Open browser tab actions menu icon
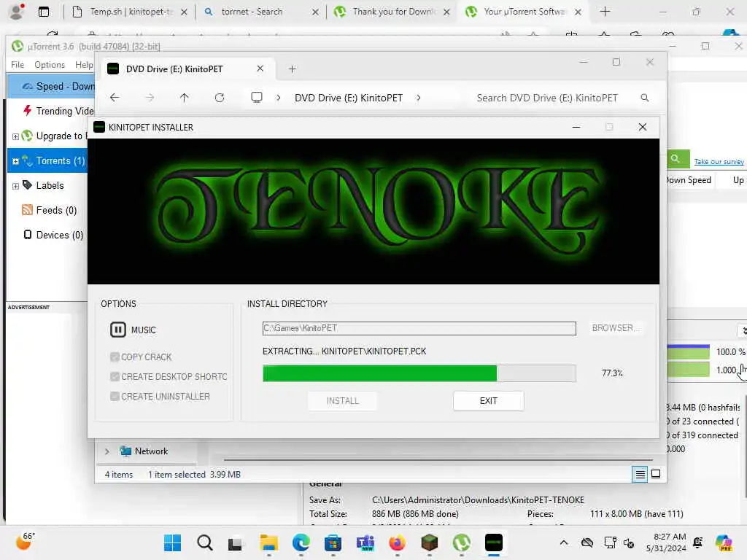The image size is (747, 560). [44, 12]
